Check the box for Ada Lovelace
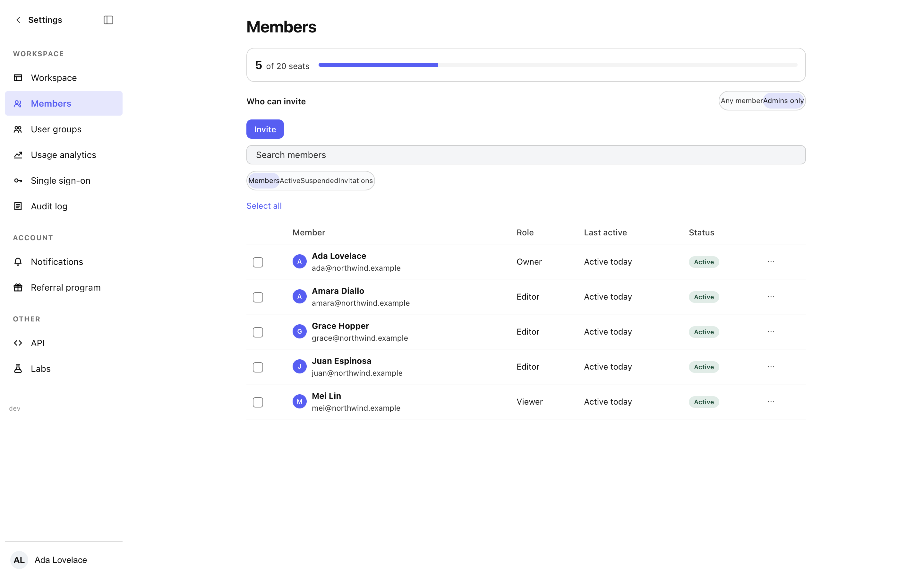Screen dimensions: 924x578 (x=258, y=262)
